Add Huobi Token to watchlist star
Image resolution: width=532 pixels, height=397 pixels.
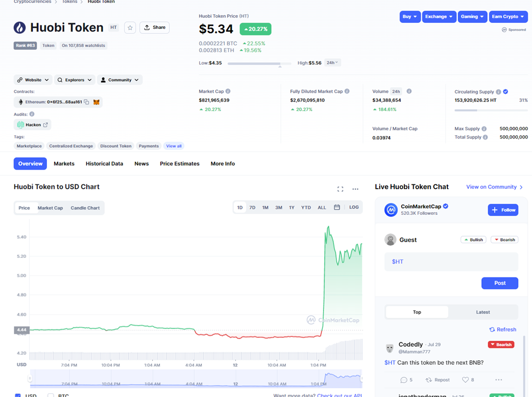point(130,27)
